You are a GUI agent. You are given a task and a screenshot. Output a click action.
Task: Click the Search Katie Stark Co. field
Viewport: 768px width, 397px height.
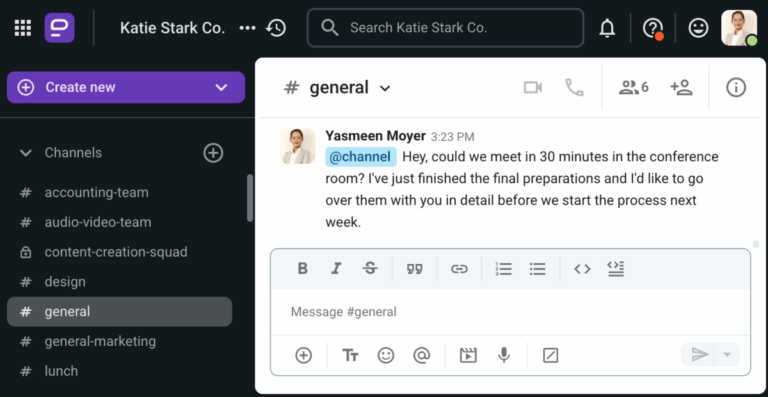pos(445,28)
